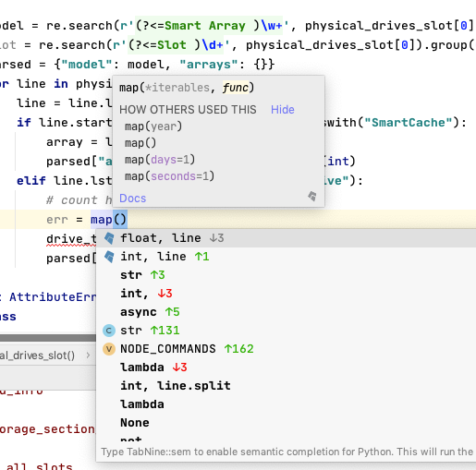The width and height of the screenshot is (476, 470).
Task: Pick the 'int, ↓3' completion entry
Action: coord(286,294)
